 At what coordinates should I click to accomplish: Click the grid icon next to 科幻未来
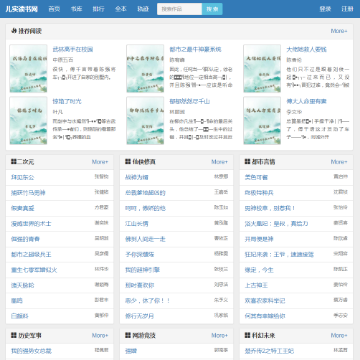pos(247,335)
